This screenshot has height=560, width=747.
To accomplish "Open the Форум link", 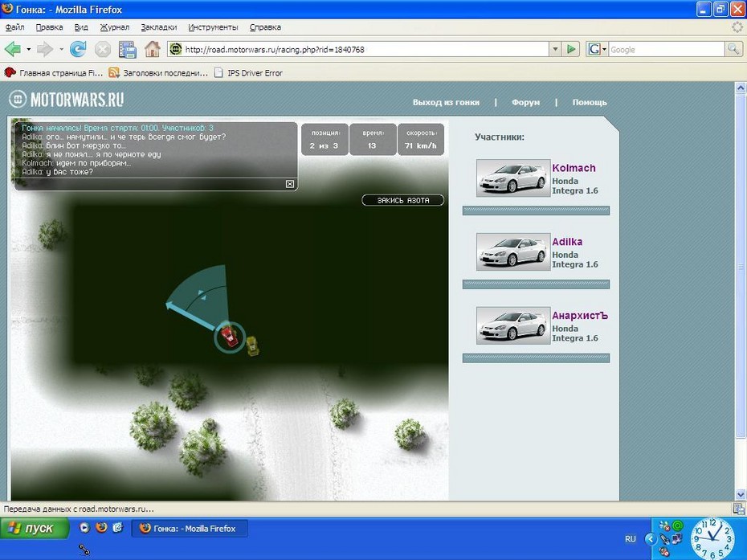I will point(525,103).
